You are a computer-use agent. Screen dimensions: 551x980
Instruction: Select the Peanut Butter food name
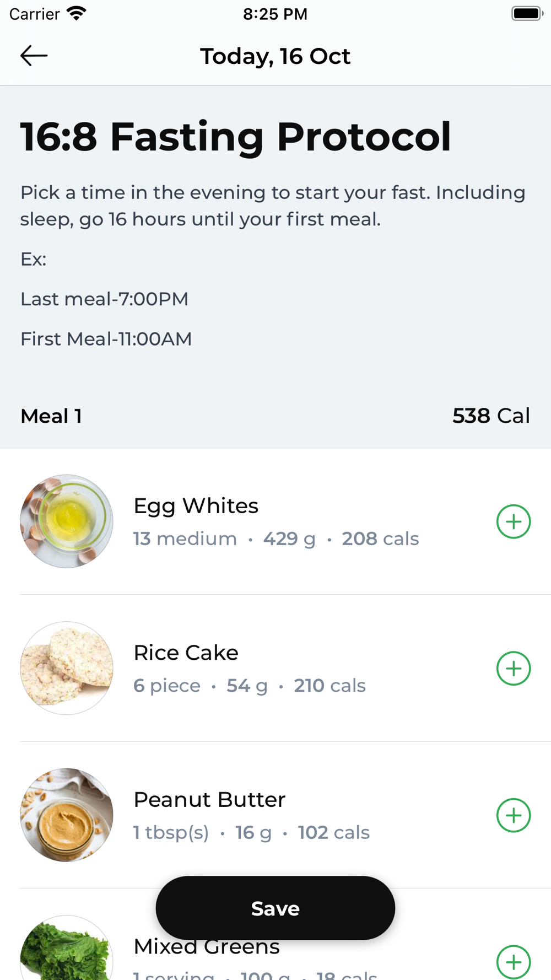tap(209, 800)
